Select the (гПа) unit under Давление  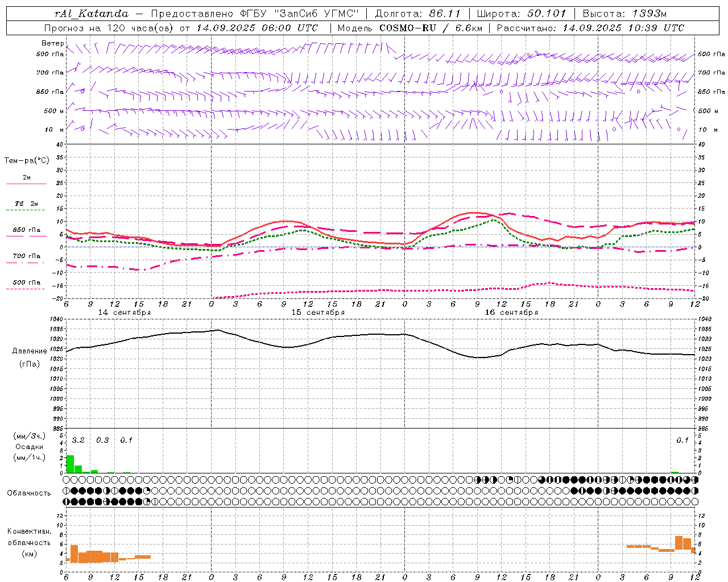(30, 364)
